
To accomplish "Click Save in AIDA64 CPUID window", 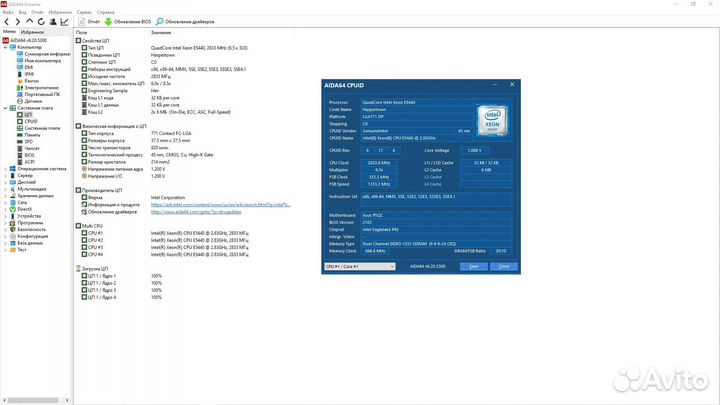I will [x=474, y=266].
